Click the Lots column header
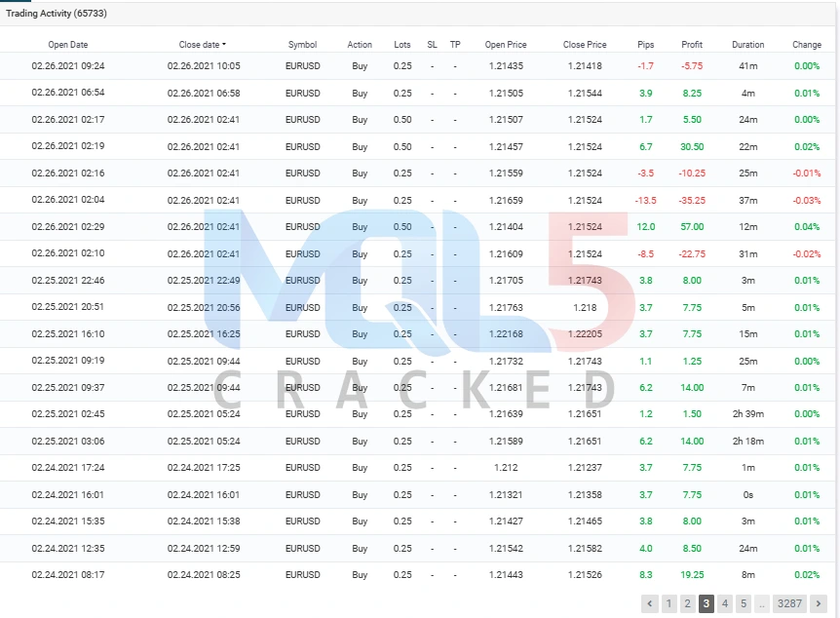The width and height of the screenshot is (840, 618). pyautogui.click(x=402, y=45)
